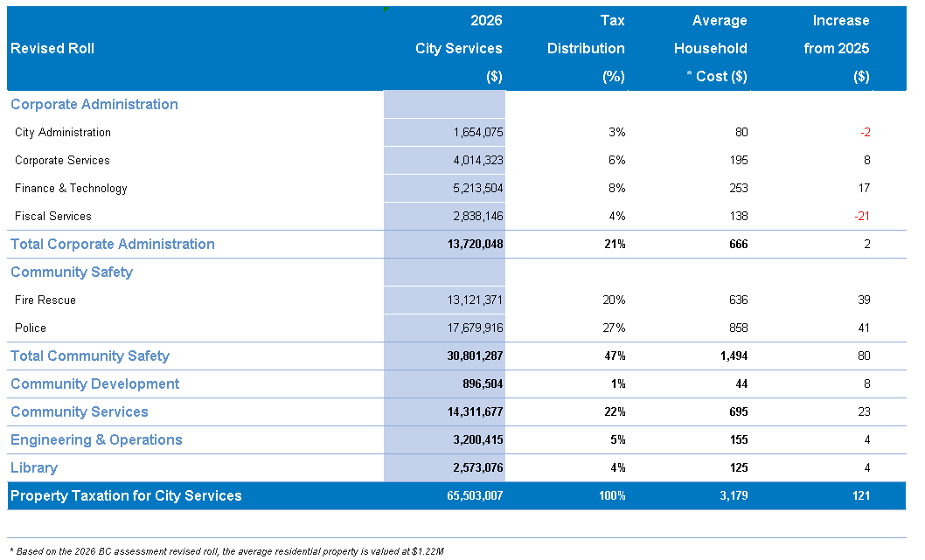Select the total 30,801,287 cell
Viewport: 925px width, 560px height.
(475, 356)
